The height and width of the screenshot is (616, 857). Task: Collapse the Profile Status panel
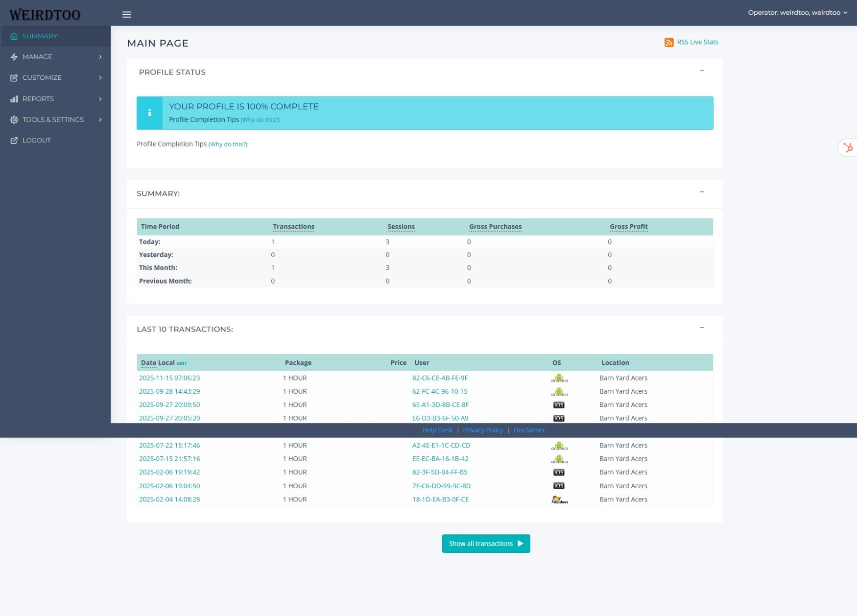(x=702, y=71)
